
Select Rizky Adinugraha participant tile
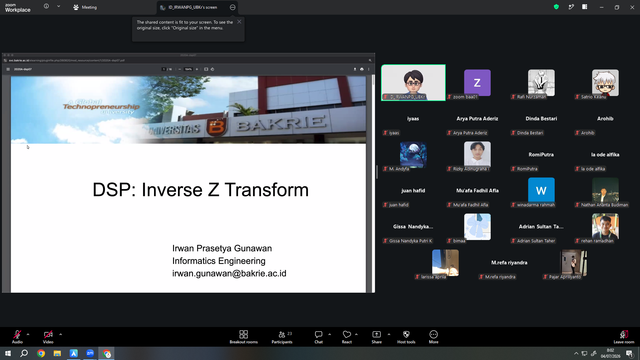tap(477, 154)
